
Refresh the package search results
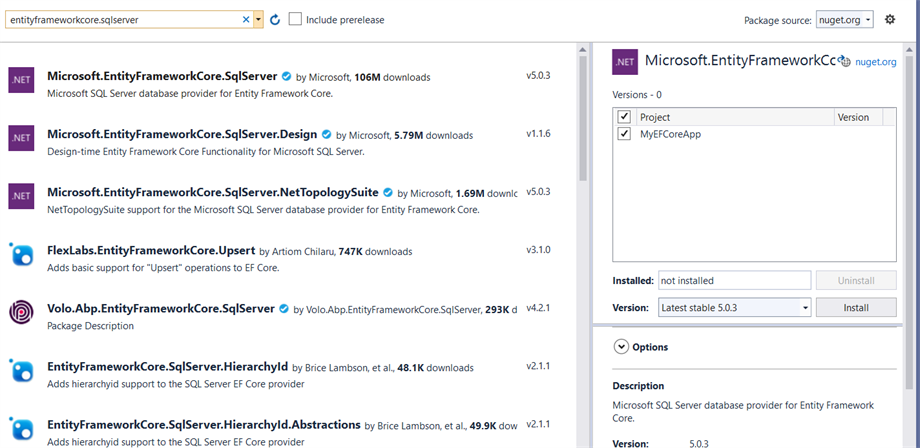[275, 20]
